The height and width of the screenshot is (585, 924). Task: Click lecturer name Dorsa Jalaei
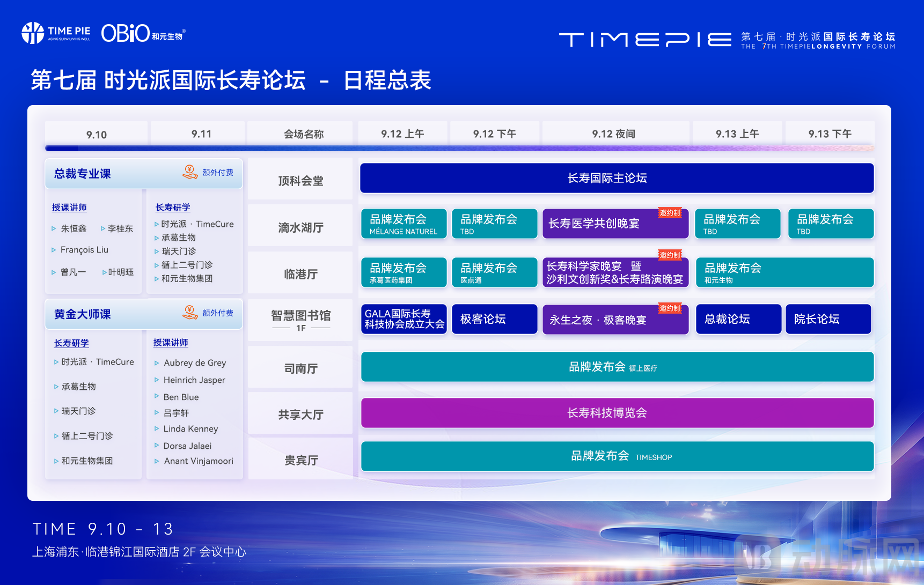(x=188, y=446)
